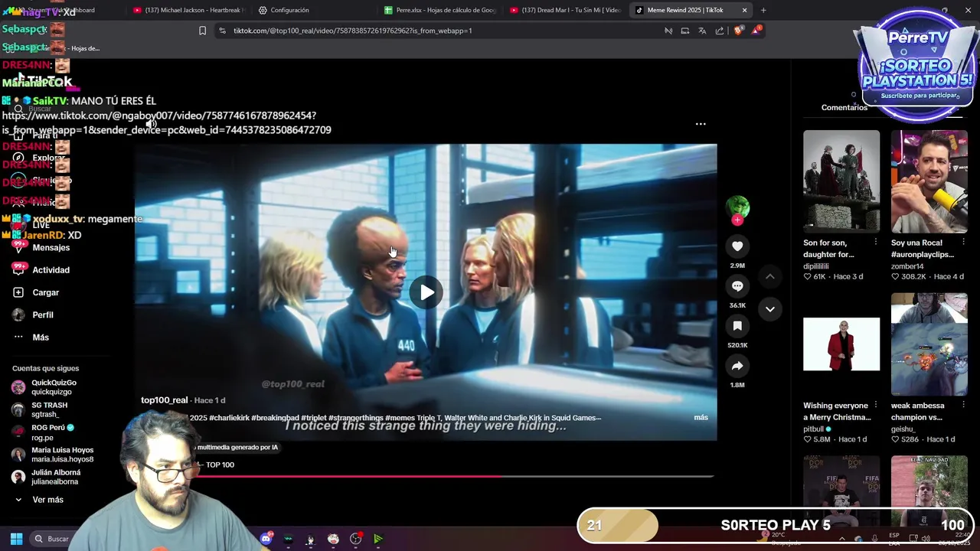Image resolution: width=980 pixels, height=551 pixels.
Task: Open top100_real creator avatar
Action: pos(737,207)
